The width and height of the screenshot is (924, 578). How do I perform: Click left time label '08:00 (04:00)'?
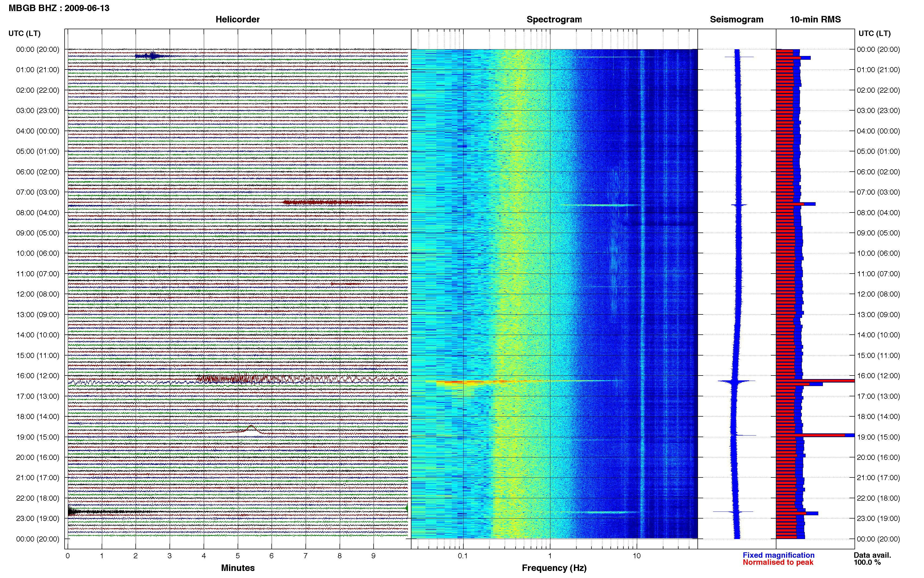pyautogui.click(x=38, y=212)
